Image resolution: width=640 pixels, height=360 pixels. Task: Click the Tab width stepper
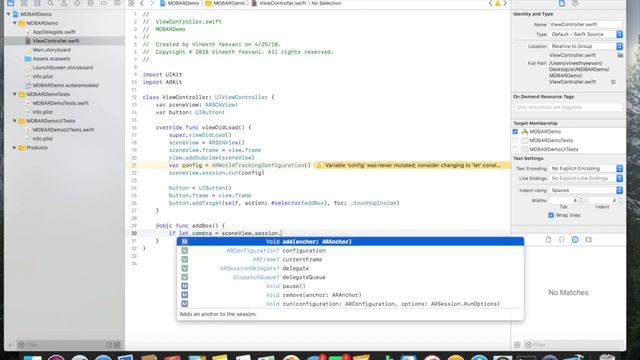pos(581,200)
